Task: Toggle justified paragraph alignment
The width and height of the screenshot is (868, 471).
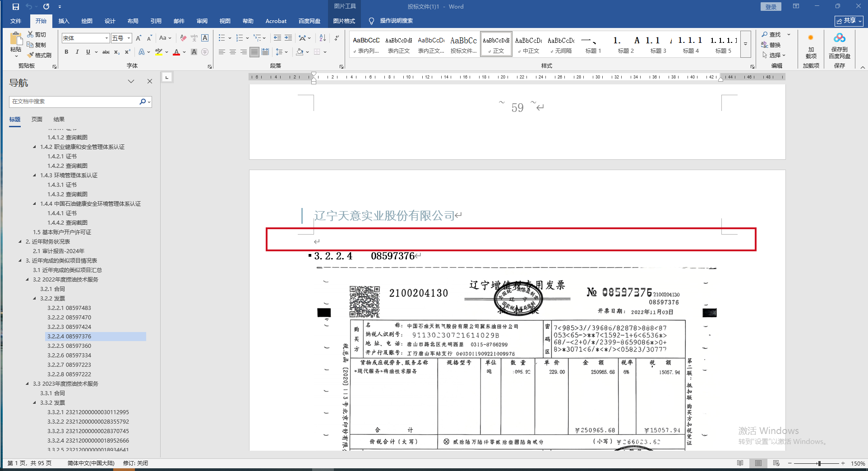Action: click(254, 52)
